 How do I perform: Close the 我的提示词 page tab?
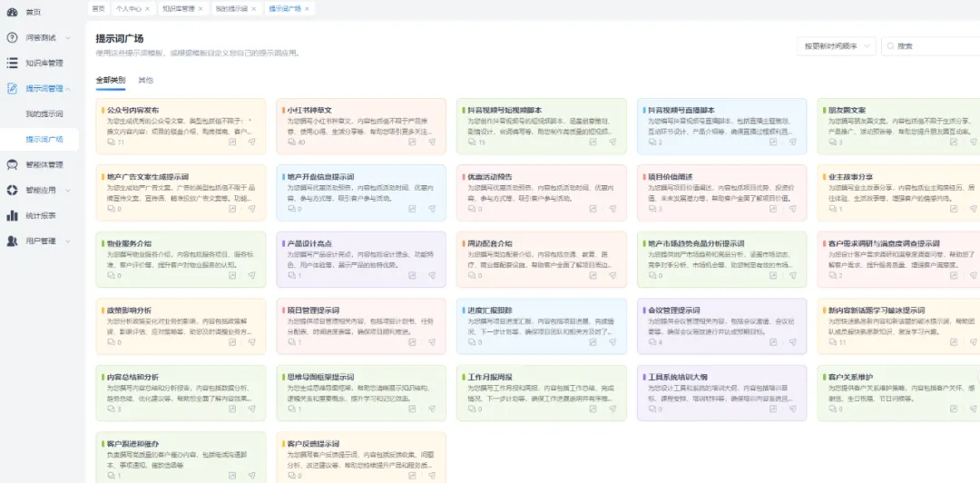[x=253, y=9]
